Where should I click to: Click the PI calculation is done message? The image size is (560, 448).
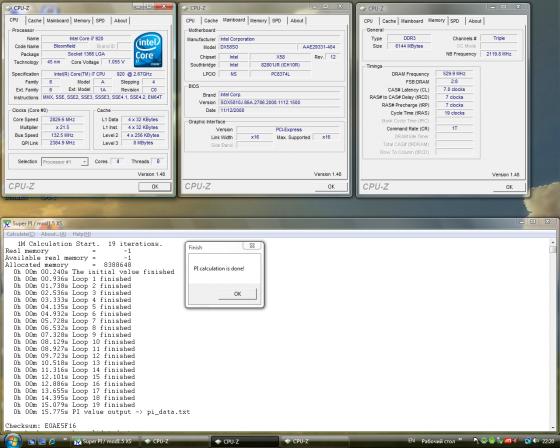tap(219, 268)
